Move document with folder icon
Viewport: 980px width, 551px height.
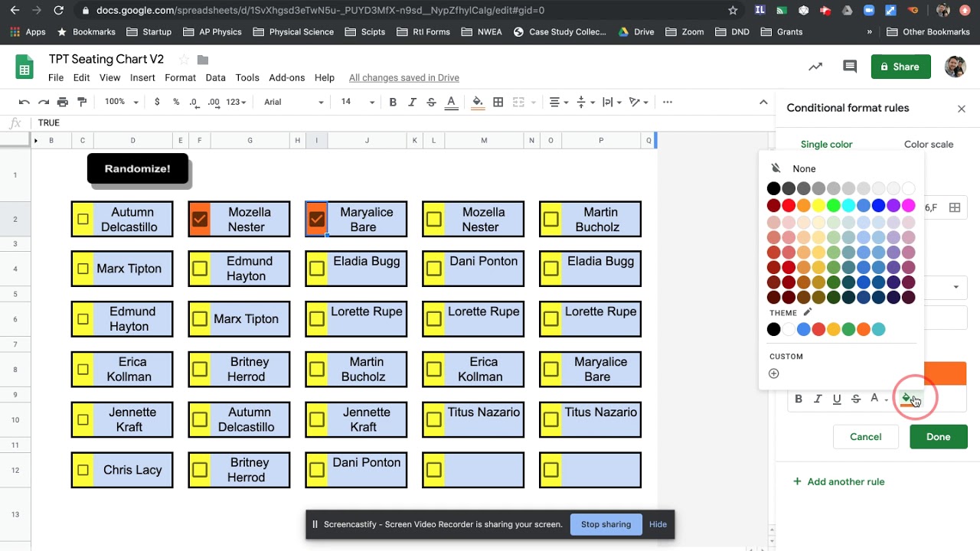point(203,60)
